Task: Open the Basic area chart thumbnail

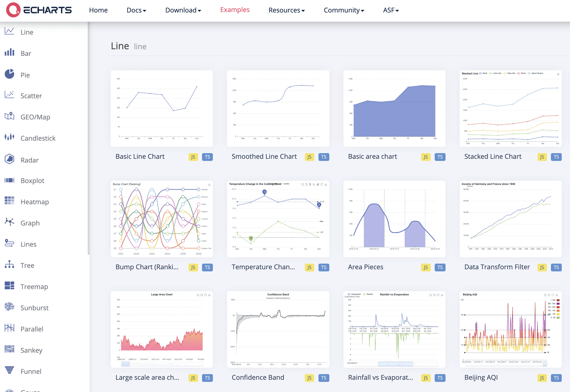Action: (394, 109)
